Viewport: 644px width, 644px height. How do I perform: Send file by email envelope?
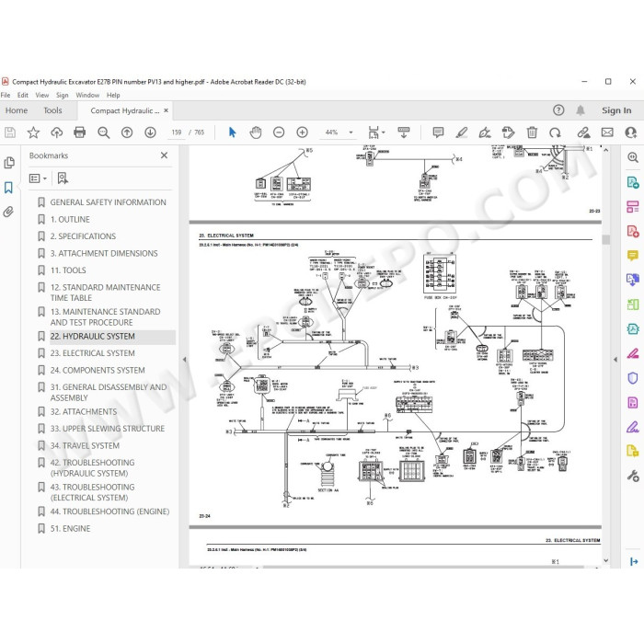pyautogui.click(x=607, y=132)
